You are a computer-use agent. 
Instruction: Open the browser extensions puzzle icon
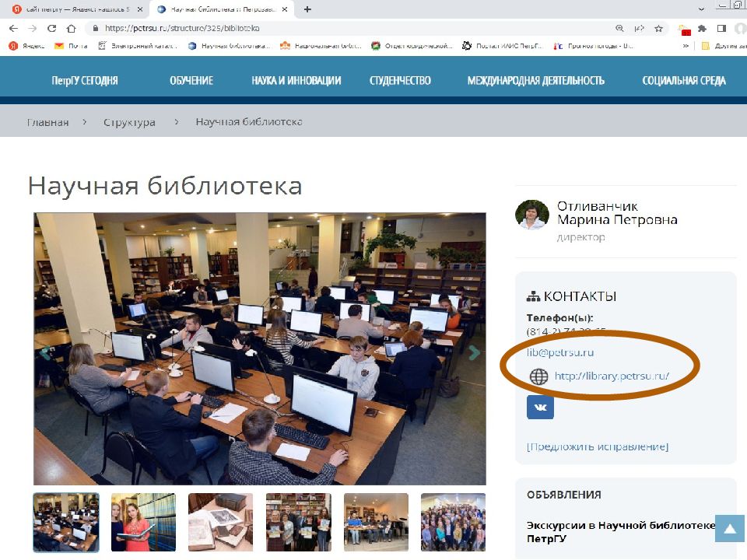(x=702, y=28)
